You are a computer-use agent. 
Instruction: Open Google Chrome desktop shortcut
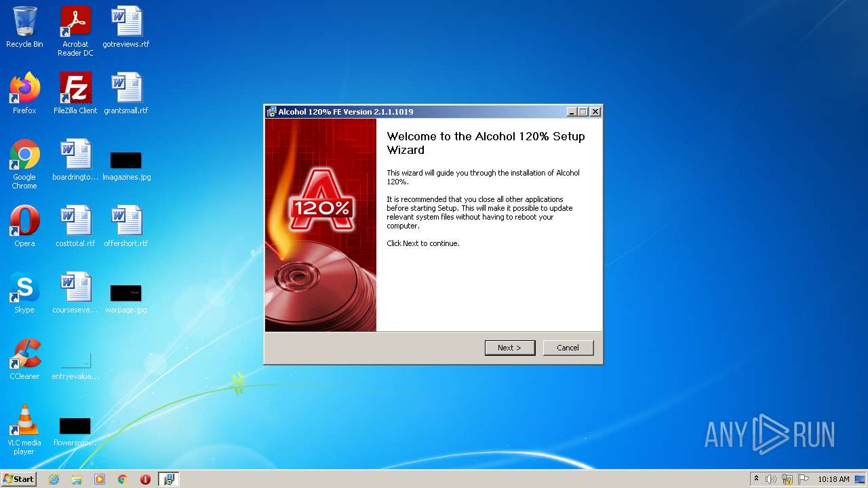[24, 165]
